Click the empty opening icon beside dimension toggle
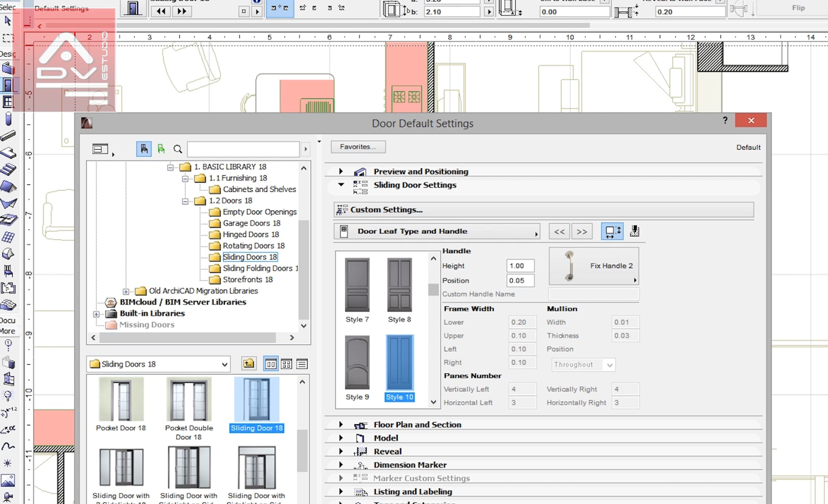 634,231
